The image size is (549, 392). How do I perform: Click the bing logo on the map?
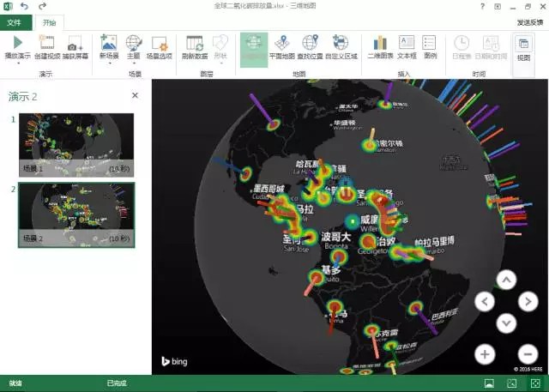click(x=174, y=361)
